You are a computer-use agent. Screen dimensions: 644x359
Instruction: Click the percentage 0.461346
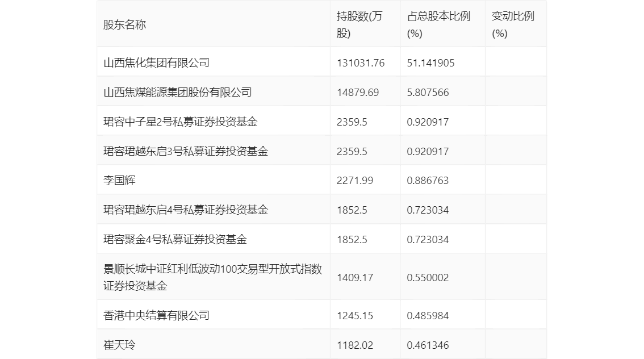[x=428, y=345]
